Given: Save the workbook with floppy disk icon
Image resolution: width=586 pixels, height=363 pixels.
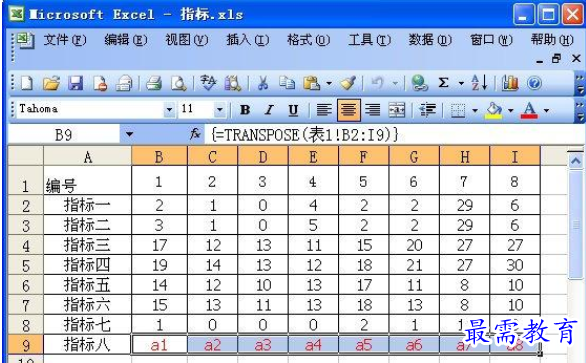Looking at the screenshot, I should [75, 83].
